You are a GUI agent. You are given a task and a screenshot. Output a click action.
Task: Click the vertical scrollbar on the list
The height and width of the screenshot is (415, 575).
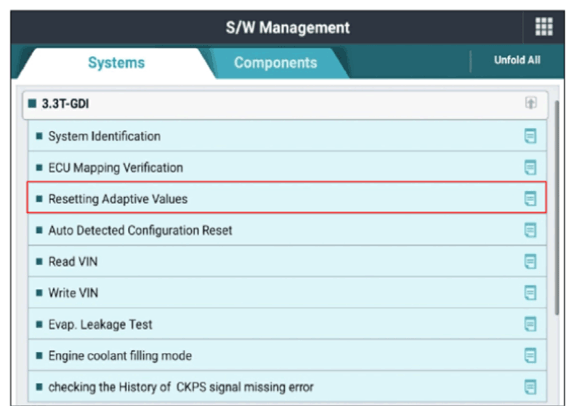tap(557, 207)
